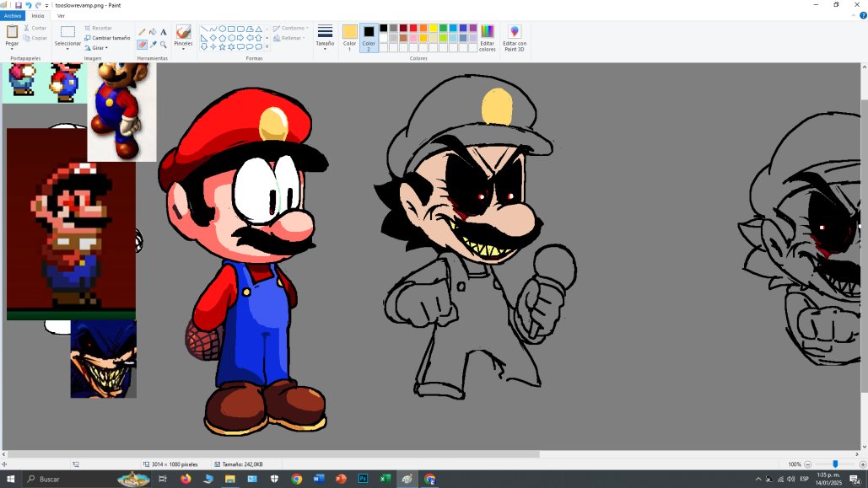Click the horizontal scrollbar thumb
Screen dimensions: 868x488
point(273,454)
